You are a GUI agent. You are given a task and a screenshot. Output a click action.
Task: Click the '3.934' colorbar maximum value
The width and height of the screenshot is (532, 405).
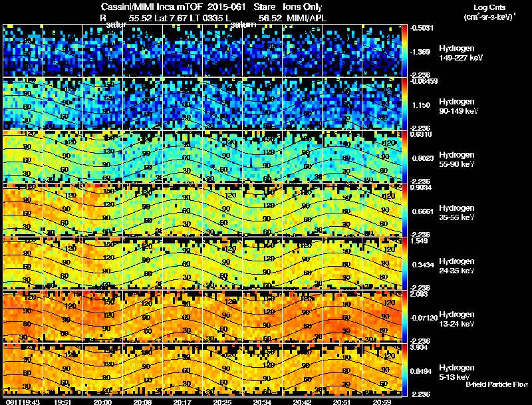419,347
